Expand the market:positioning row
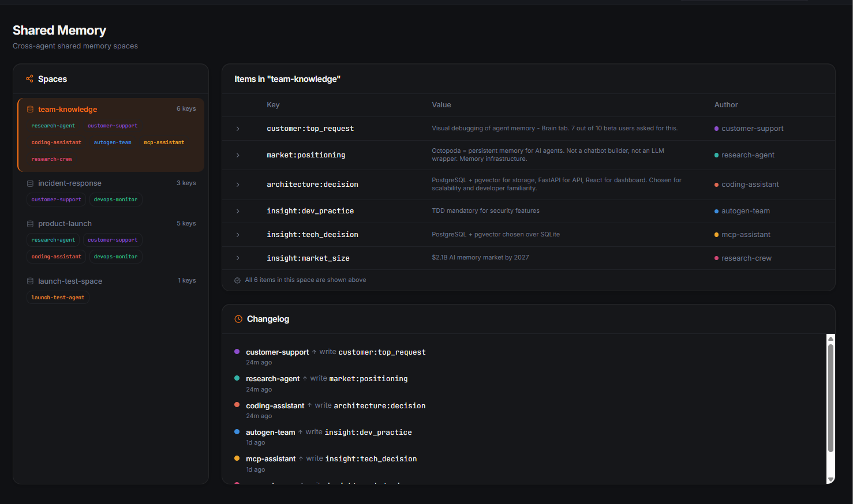 238,155
